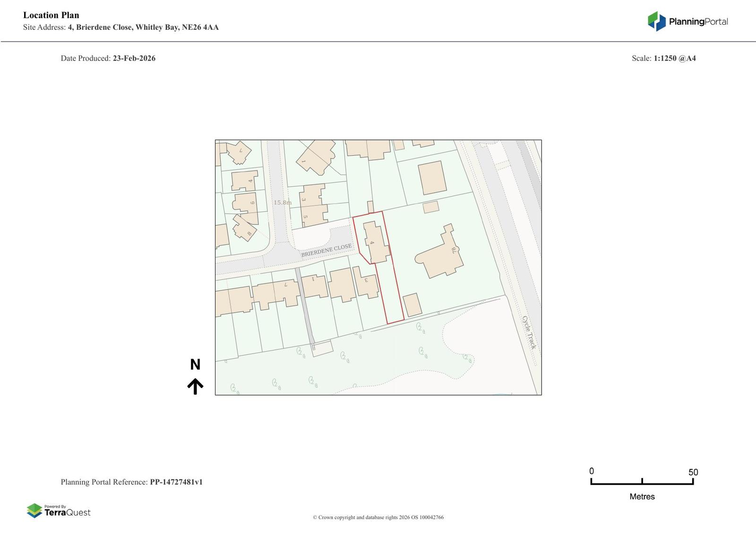This screenshot has width=756, height=535.
Task: Click the TerraQuest wordmark text
Action: (x=67, y=512)
